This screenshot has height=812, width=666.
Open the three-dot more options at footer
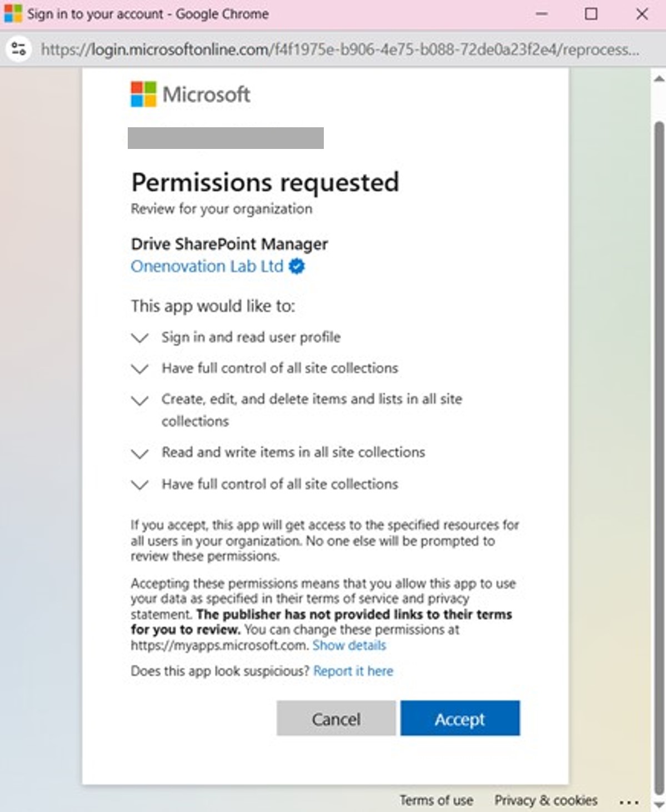click(x=629, y=801)
